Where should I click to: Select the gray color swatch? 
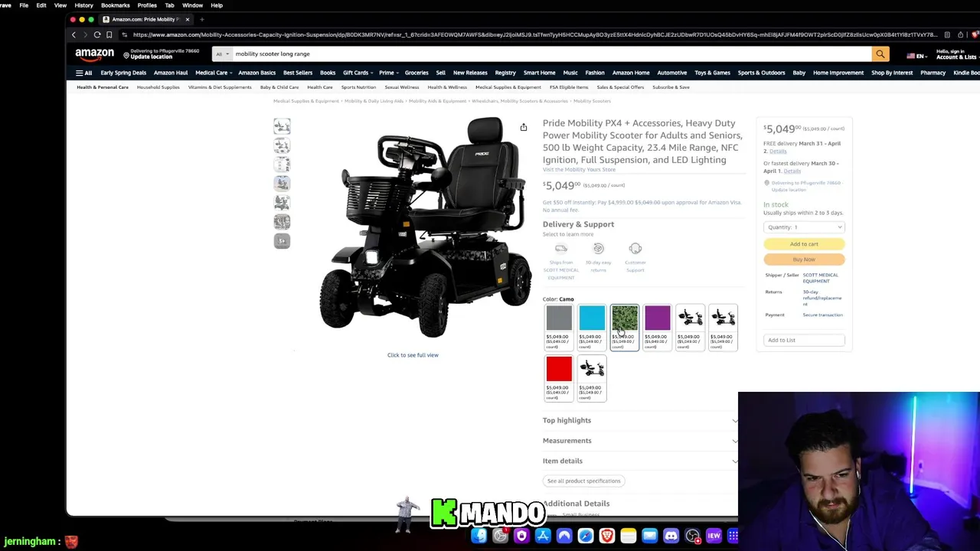[x=559, y=328]
